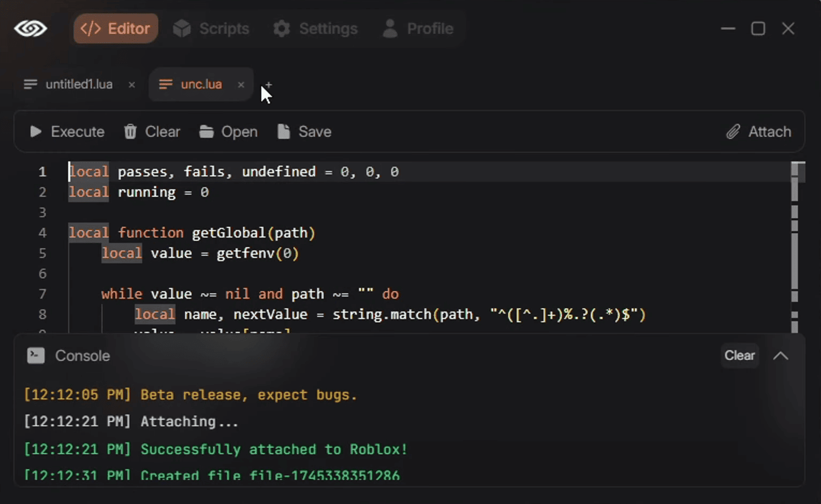
Task: Click the Console terminal icon
Action: pyautogui.click(x=35, y=355)
